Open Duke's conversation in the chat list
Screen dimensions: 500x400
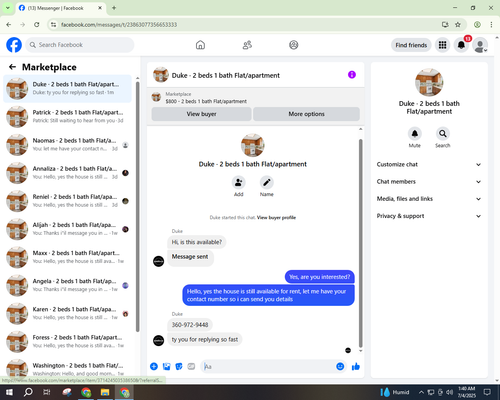click(x=67, y=89)
